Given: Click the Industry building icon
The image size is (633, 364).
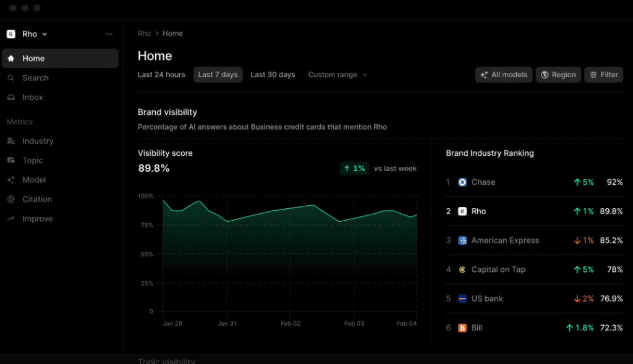Looking at the screenshot, I should click(11, 141).
